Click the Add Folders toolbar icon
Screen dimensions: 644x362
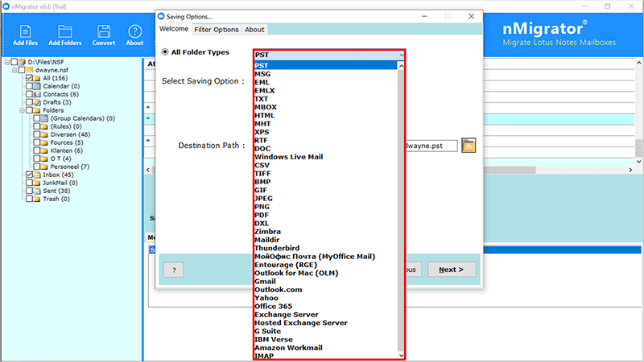(64, 33)
